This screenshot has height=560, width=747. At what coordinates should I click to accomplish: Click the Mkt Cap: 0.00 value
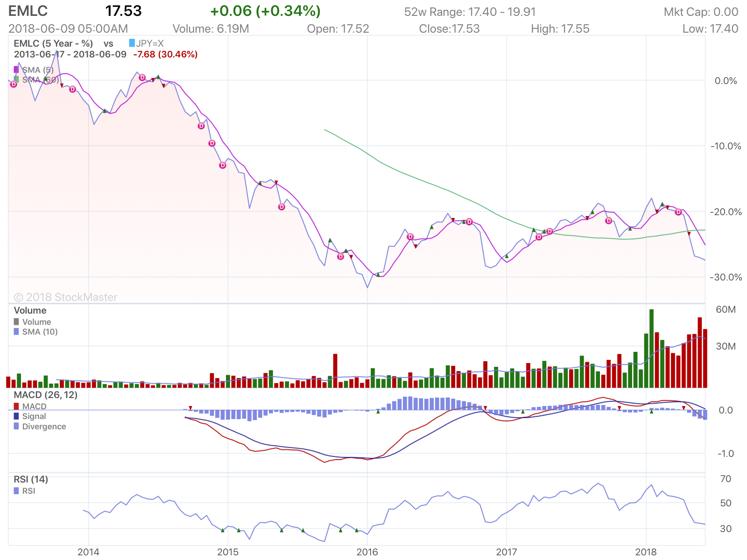coord(701,12)
